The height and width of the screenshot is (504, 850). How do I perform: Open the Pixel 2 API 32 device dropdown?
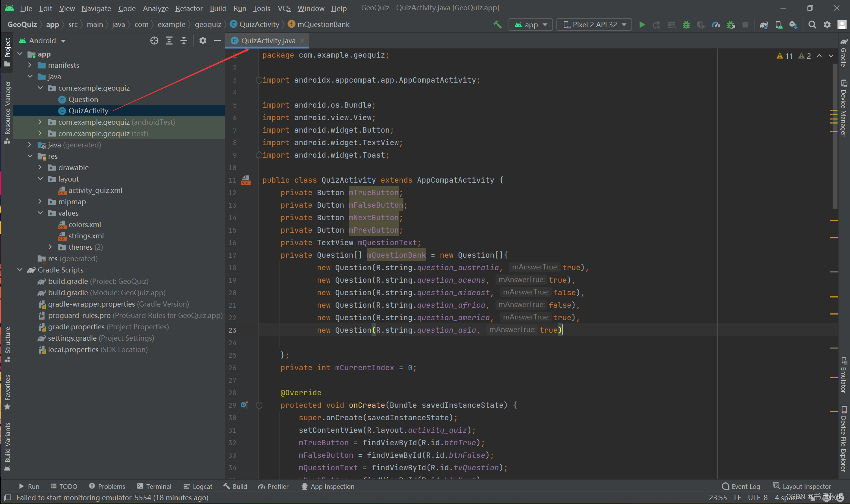594,25
